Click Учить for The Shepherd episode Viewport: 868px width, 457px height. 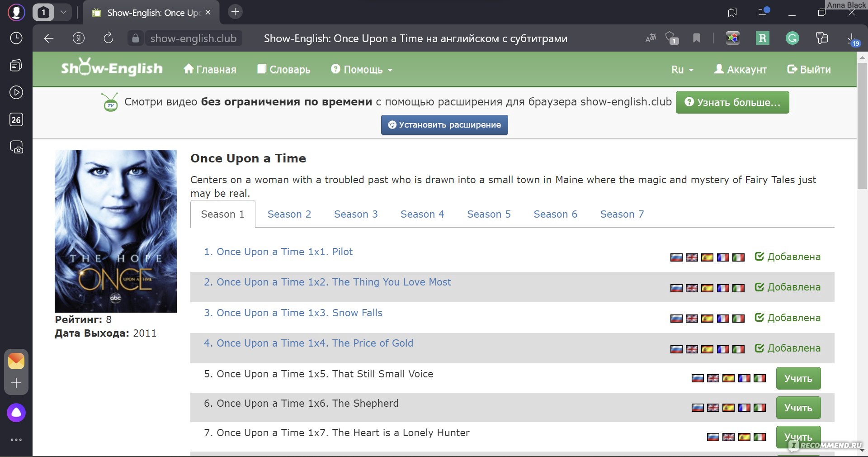[798, 408]
